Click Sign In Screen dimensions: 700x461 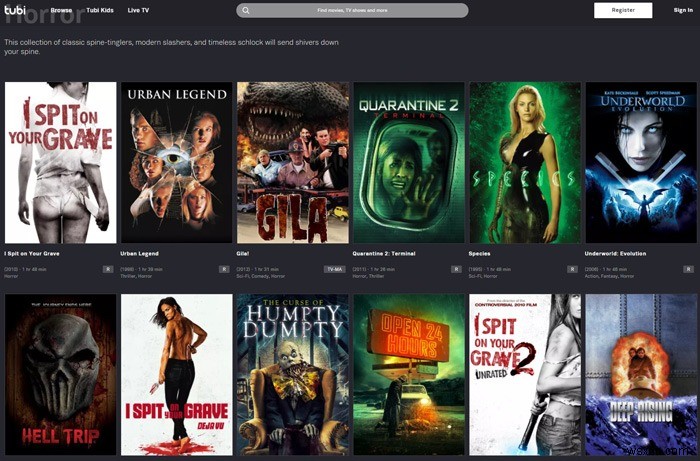coord(683,10)
